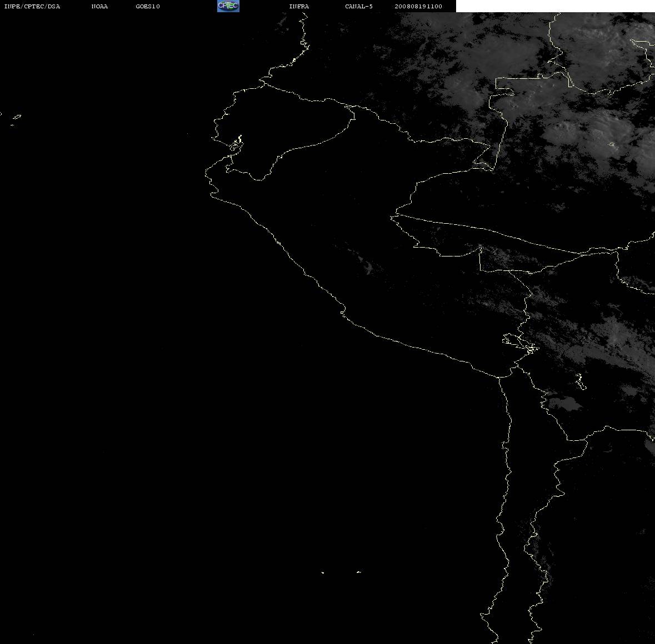Click the left small island dot off Chile
This screenshot has height=644, width=655.
point(322,572)
